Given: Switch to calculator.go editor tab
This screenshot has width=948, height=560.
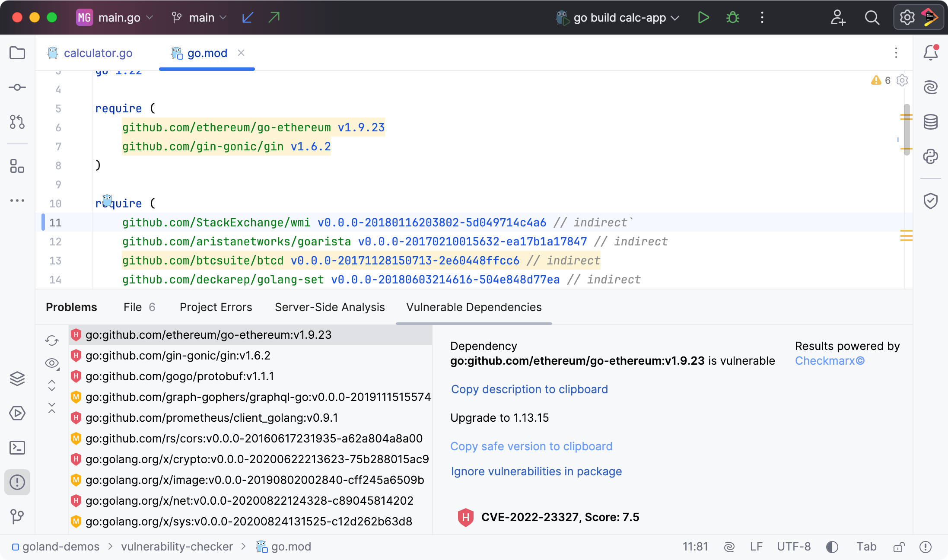Looking at the screenshot, I should click(90, 53).
